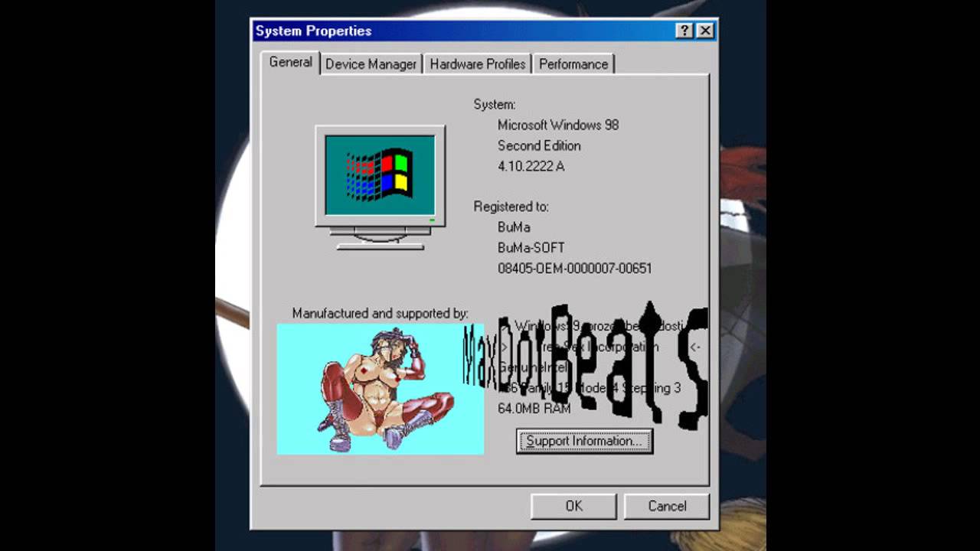Viewport: 980px width, 551px height.
Task: Open the Device Manager tab
Action: point(371,64)
